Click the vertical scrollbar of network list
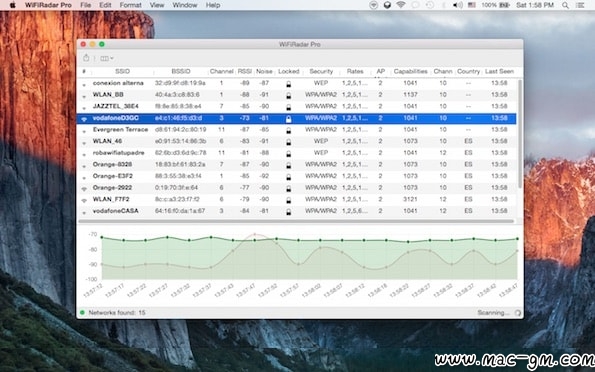The height and width of the screenshot is (372, 595). (x=520, y=134)
